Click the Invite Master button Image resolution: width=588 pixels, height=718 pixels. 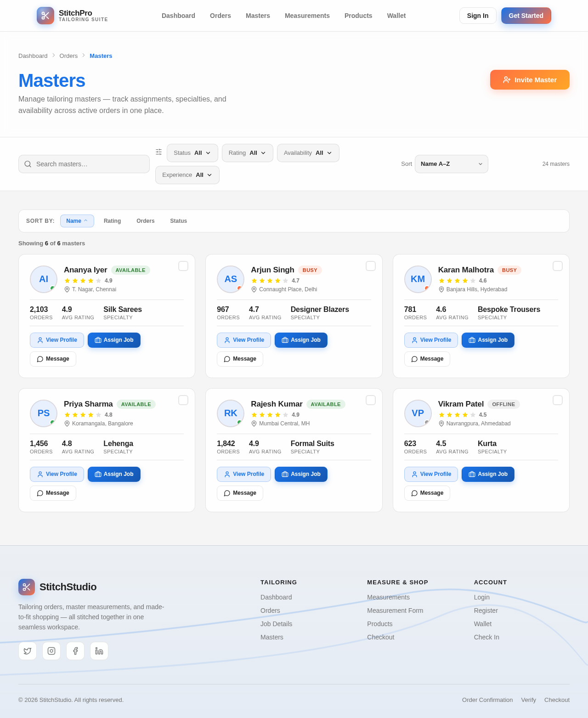(530, 79)
